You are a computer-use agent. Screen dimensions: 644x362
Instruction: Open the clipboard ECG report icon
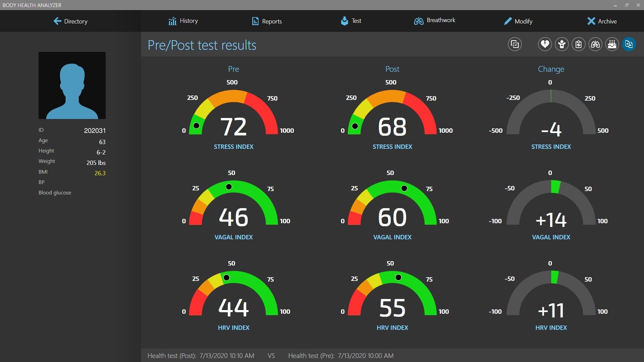click(x=578, y=44)
